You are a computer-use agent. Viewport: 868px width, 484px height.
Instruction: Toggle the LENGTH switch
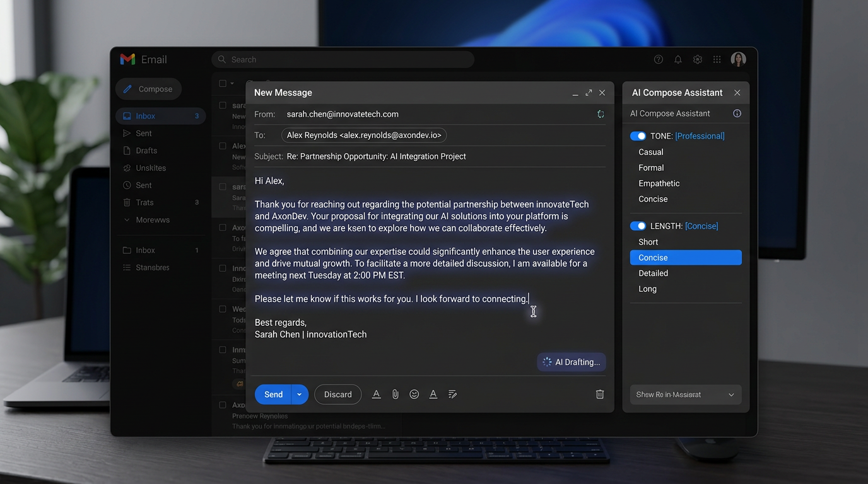(638, 226)
